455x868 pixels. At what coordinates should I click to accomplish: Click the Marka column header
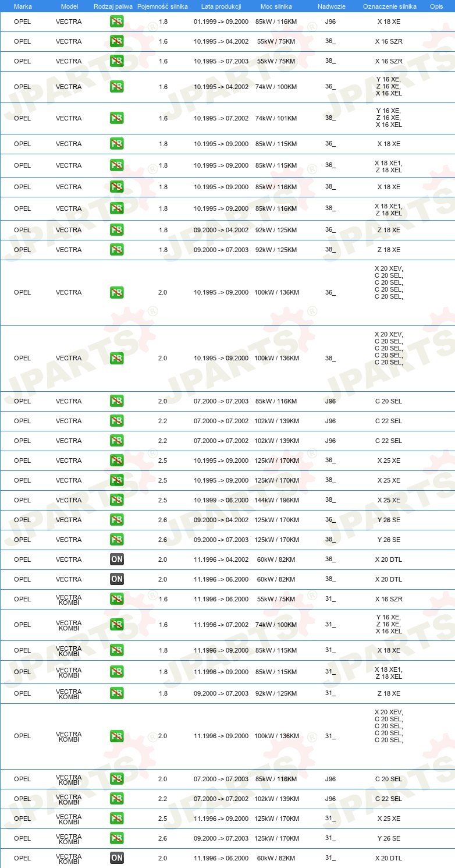coord(23,6)
